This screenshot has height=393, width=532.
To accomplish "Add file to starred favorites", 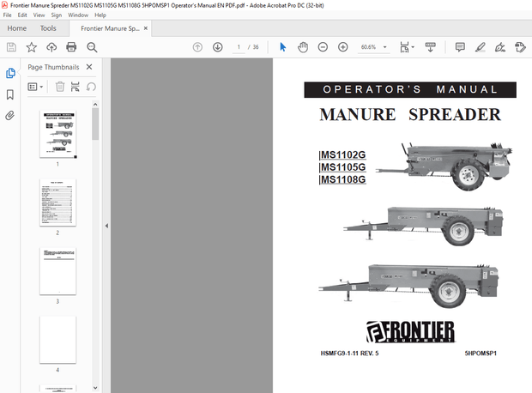I will [x=32, y=47].
